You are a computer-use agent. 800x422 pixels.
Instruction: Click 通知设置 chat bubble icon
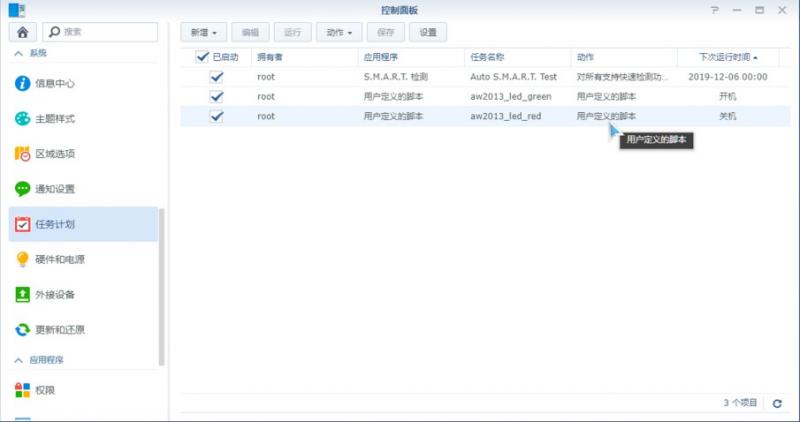coord(23,189)
